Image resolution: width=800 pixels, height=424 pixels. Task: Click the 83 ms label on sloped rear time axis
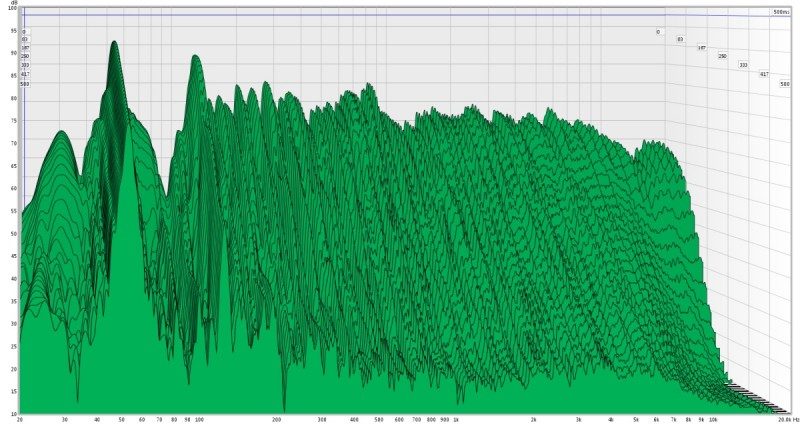coord(680,39)
